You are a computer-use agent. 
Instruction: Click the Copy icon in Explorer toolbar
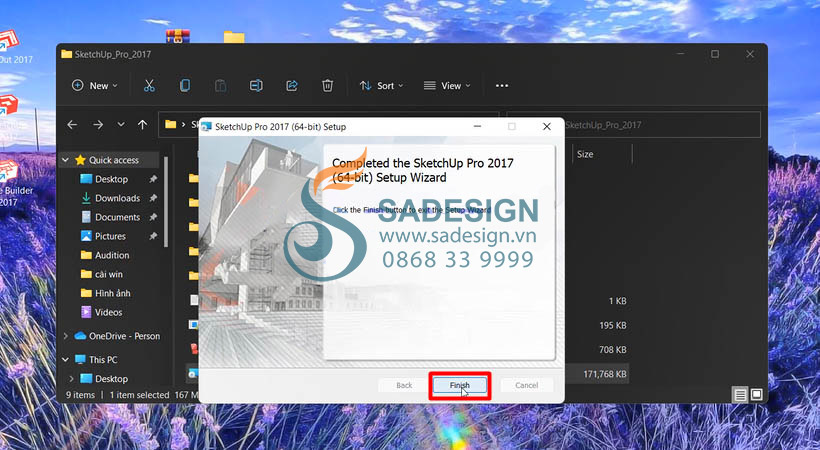(x=185, y=85)
